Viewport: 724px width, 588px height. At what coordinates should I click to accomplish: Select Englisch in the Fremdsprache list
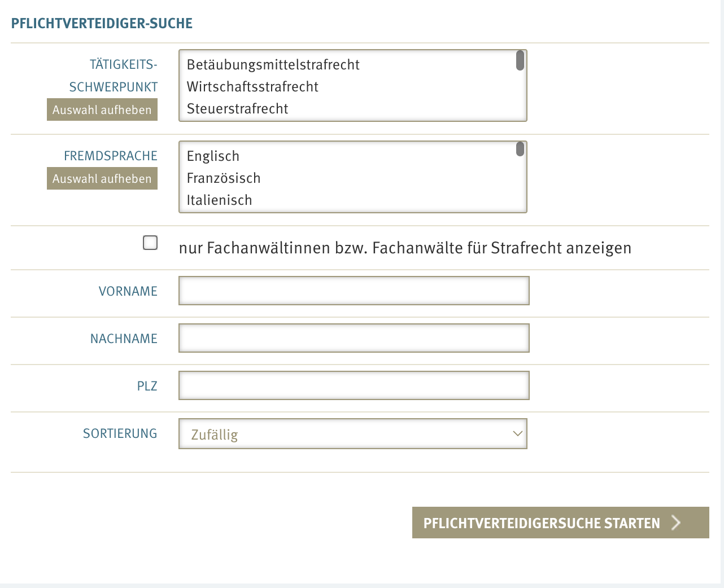pos(213,156)
